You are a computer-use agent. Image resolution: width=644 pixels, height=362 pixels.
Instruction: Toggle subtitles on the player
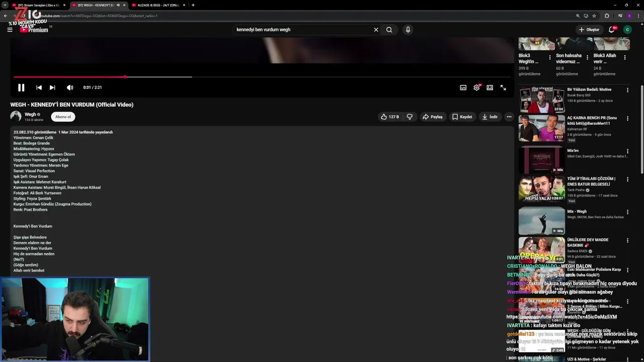click(463, 87)
